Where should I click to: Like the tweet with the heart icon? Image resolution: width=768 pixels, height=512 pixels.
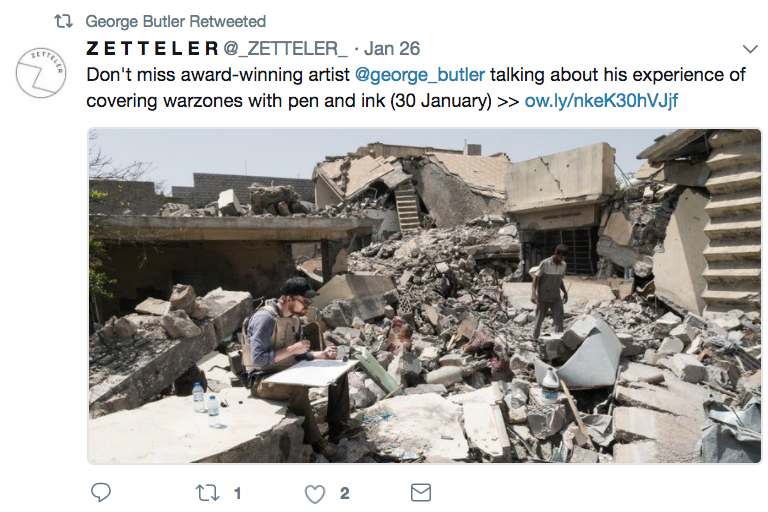(315, 493)
